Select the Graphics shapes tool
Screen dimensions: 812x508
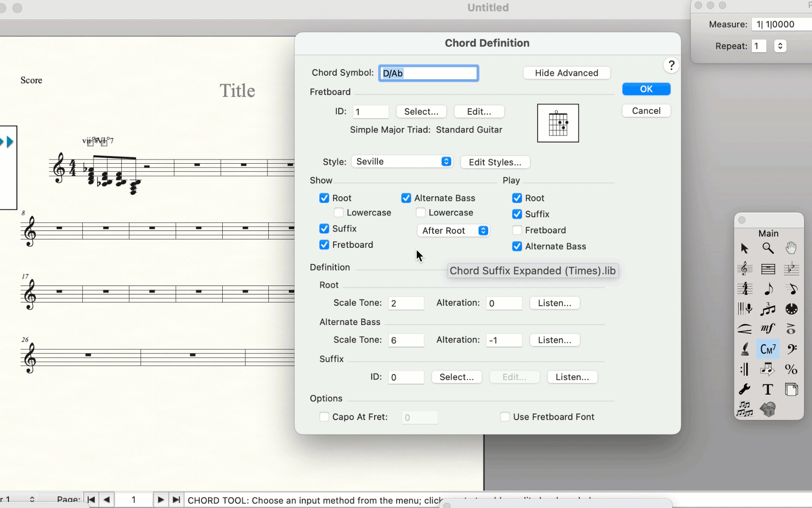[768, 409]
